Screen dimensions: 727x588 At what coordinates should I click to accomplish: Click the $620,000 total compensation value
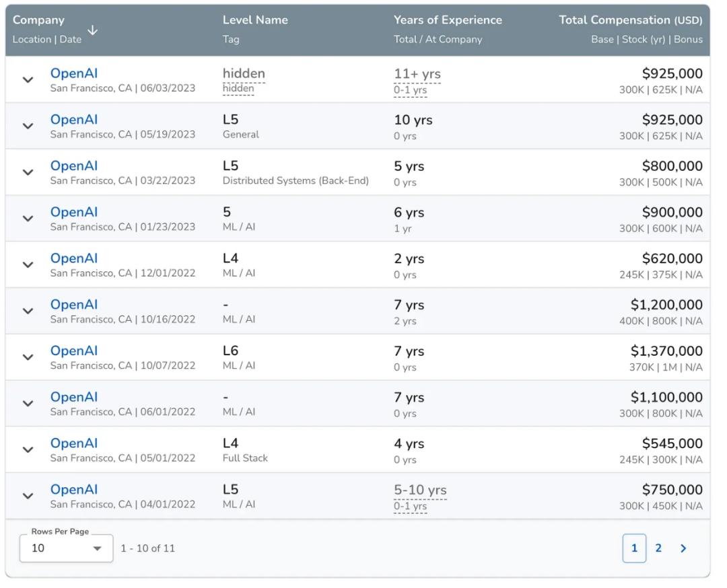click(x=672, y=258)
